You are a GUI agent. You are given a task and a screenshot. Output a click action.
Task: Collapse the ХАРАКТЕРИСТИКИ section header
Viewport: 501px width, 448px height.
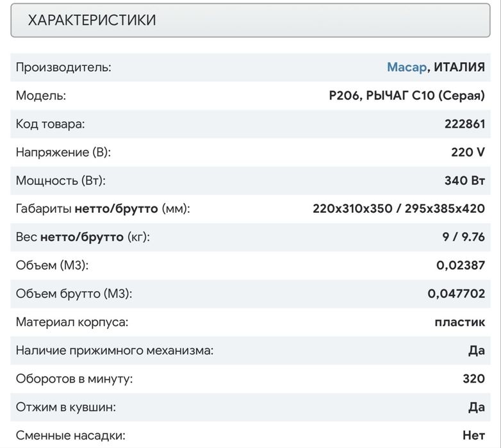(x=250, y=20)
